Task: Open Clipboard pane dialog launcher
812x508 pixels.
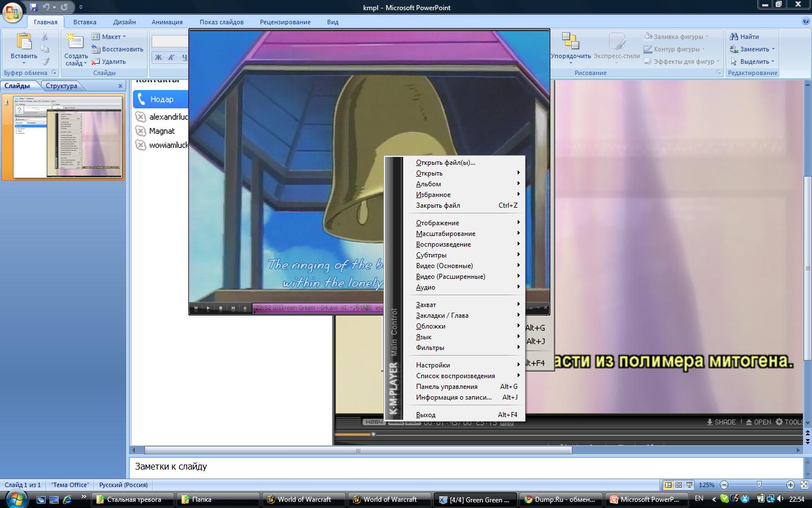Action: pos(54,73)
